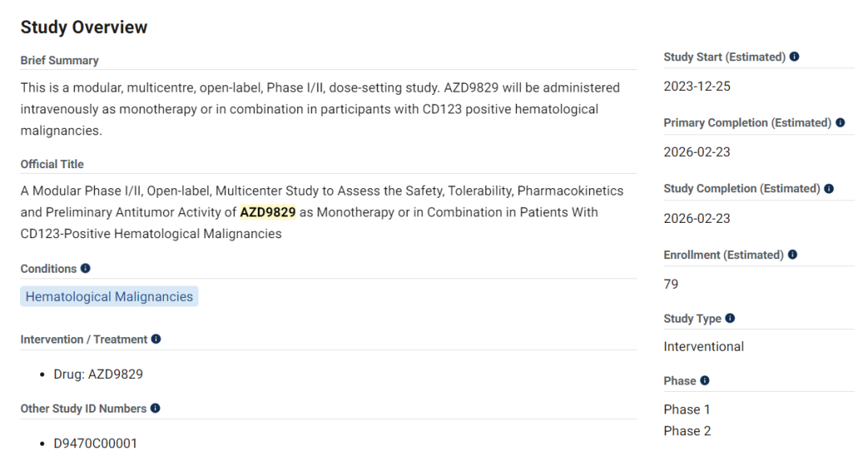Show the Enrollment (Estimated) info tooltip icon
This screenshot has height=461, width=868.
point(792,255)
